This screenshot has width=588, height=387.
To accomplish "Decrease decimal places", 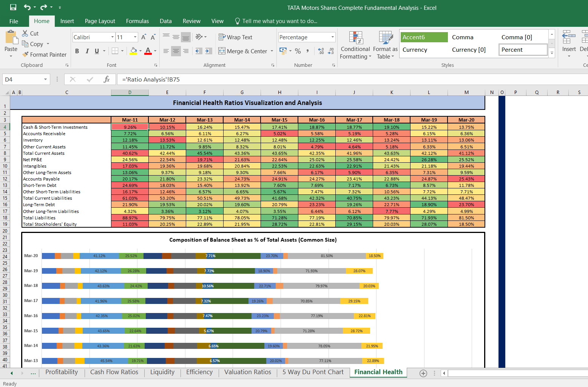I will pyautogui.click(x=331, y=51).
